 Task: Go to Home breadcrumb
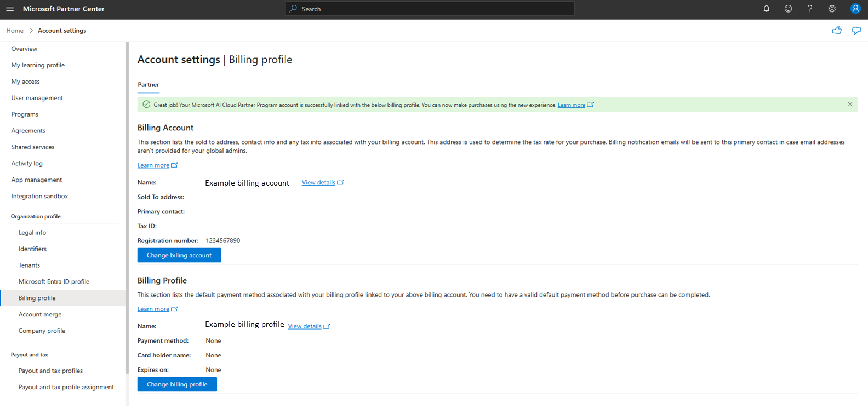[x=15, y=31]
